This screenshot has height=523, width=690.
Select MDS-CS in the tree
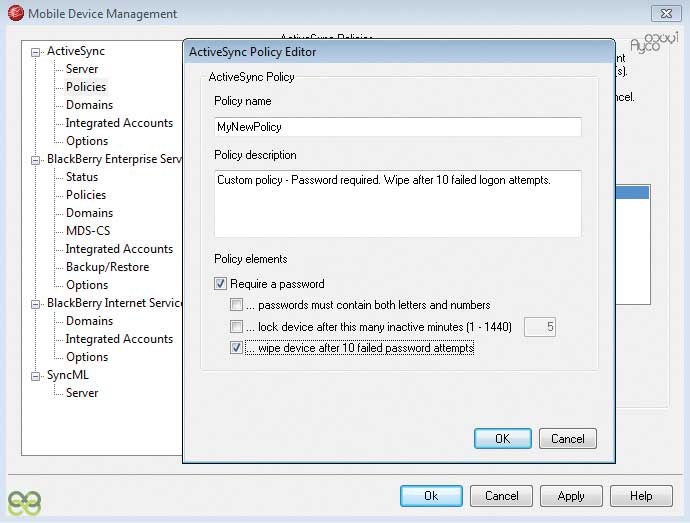point(87,231)
